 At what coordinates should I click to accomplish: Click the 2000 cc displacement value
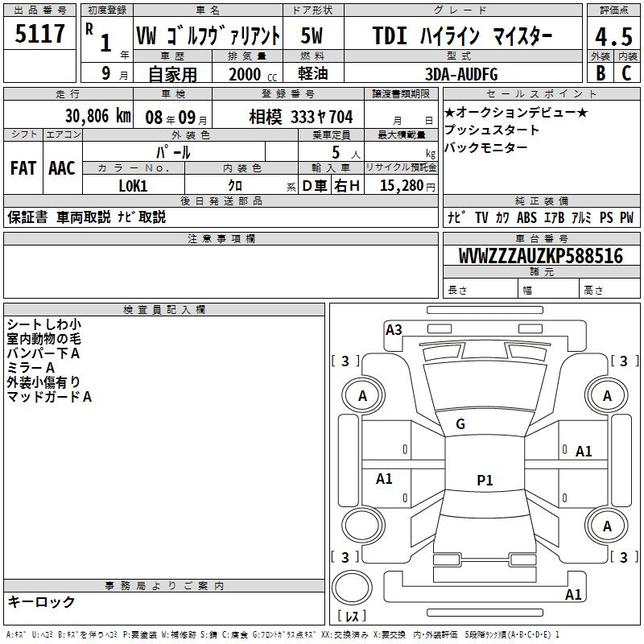tap(253, 74)
